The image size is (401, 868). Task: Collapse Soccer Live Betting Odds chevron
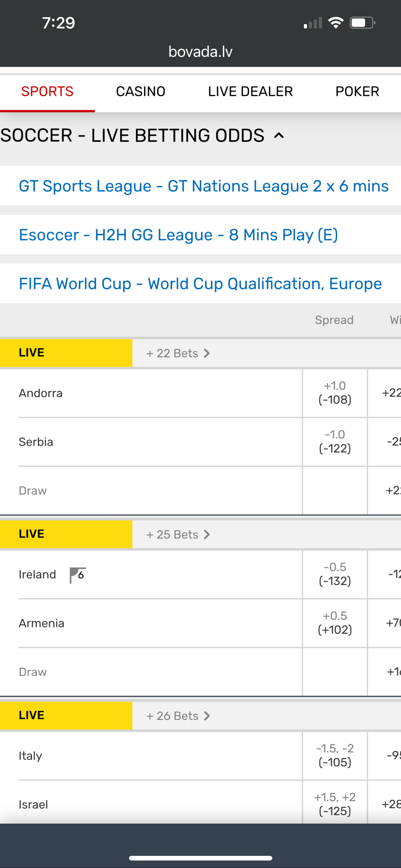coord(279,136)
